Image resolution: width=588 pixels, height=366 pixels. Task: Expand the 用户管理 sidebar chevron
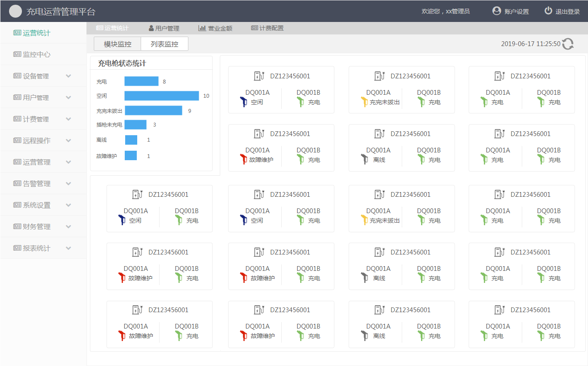click(x=68, y=97)
